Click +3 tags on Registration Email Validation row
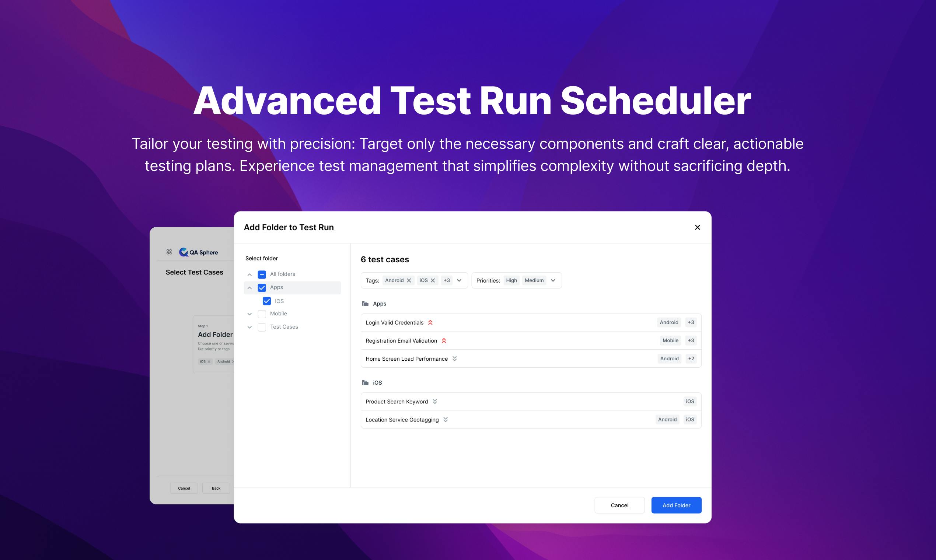 (x=691, y=340)
